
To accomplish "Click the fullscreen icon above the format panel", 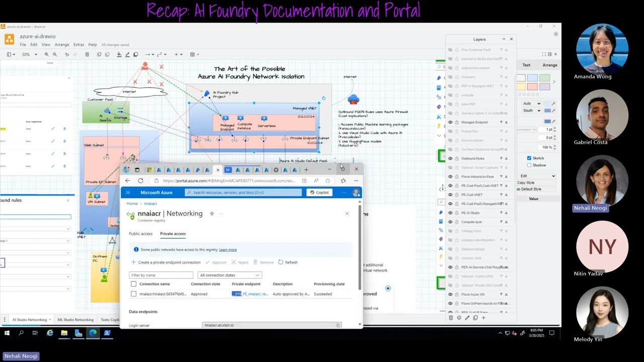I will (544, 54).
